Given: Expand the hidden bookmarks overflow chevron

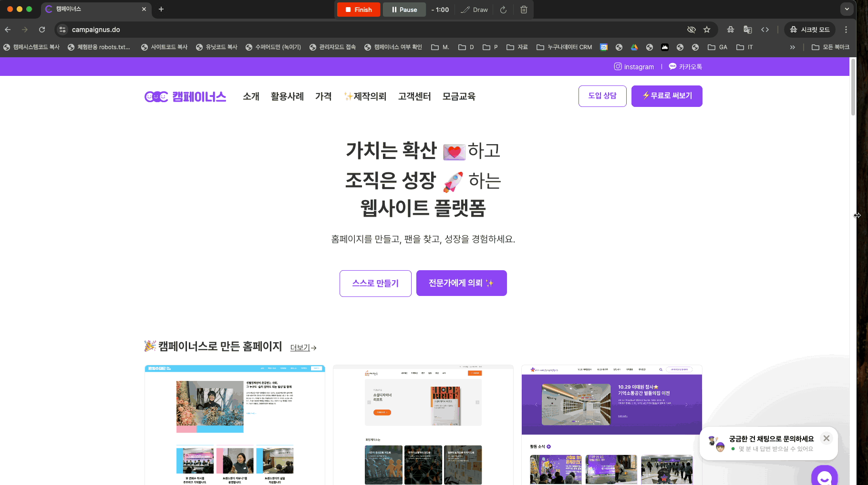Looking at the screenshot, I should [x=792, y=47].
